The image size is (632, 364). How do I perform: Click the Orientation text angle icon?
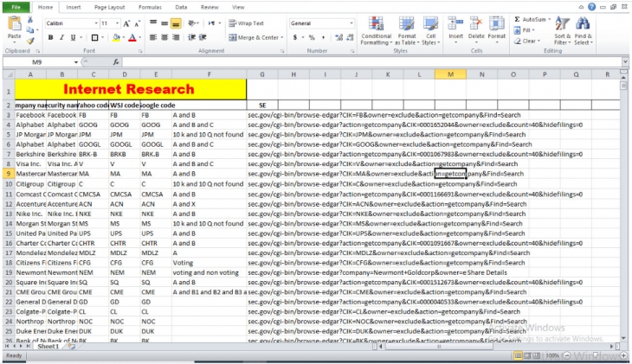coord(192,23)
